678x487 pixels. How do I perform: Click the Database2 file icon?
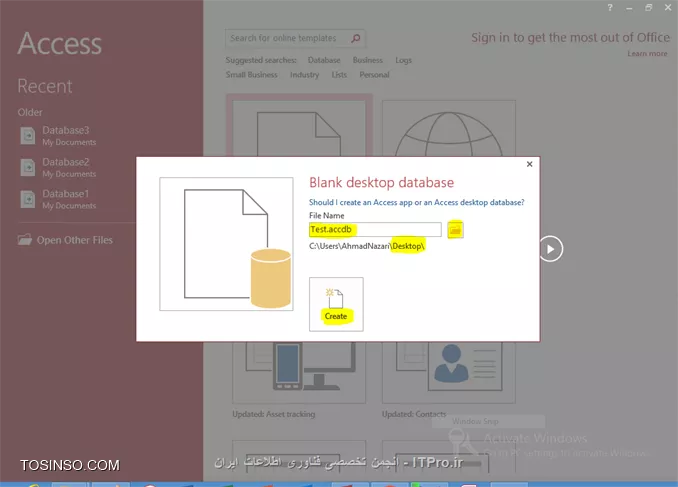click(x=28, y=167)
